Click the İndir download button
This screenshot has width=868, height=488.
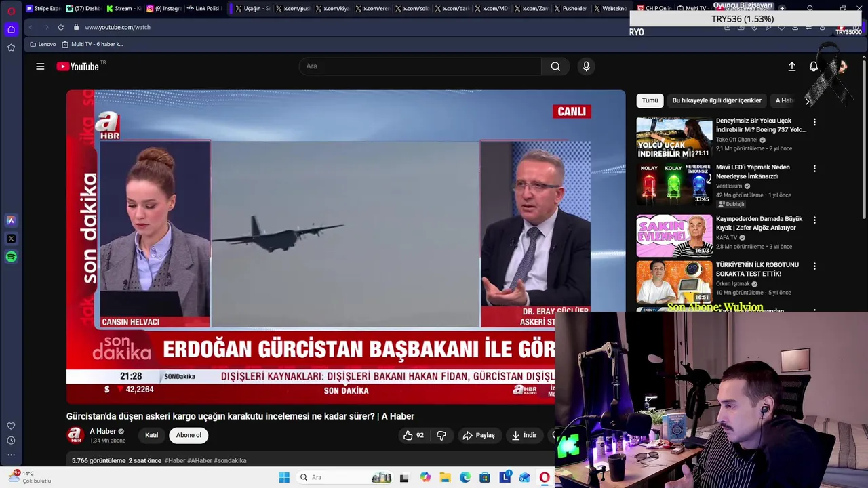tap(524, 435)
